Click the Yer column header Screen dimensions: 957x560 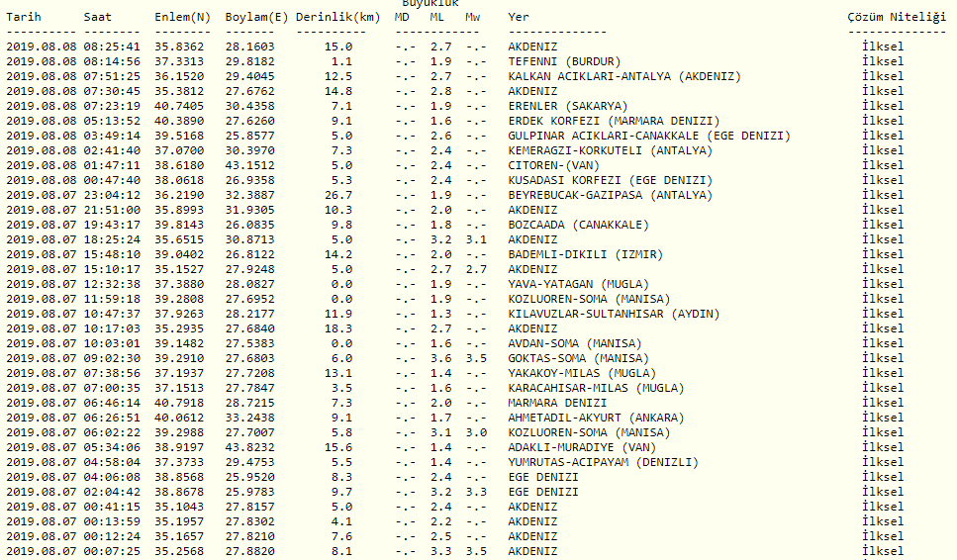pos(519,18)
